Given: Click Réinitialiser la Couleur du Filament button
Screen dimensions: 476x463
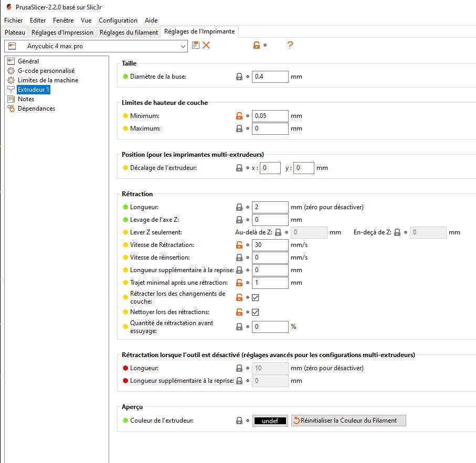Looking at the screenshot, I should tap(348, 421).
